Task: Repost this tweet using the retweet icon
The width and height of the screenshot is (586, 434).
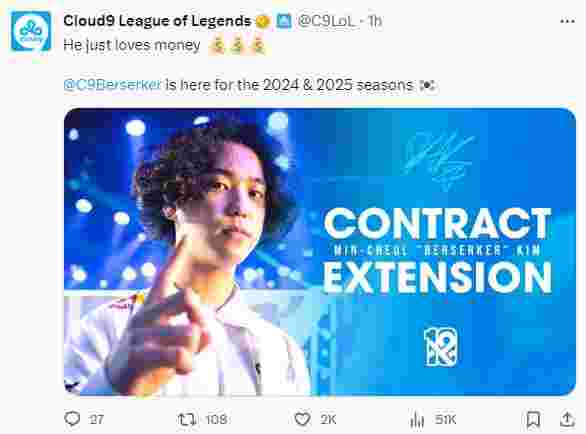Action: (x=187, y=419)
